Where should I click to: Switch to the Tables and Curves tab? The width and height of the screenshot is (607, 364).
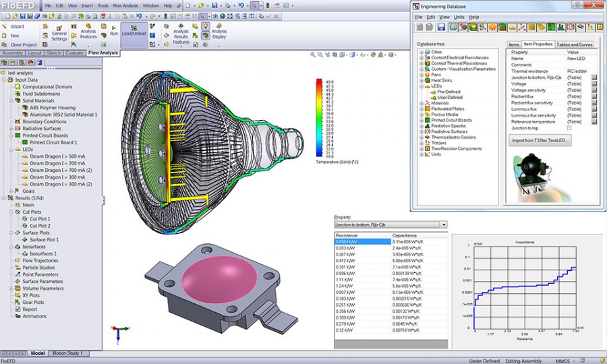point(574,44)
